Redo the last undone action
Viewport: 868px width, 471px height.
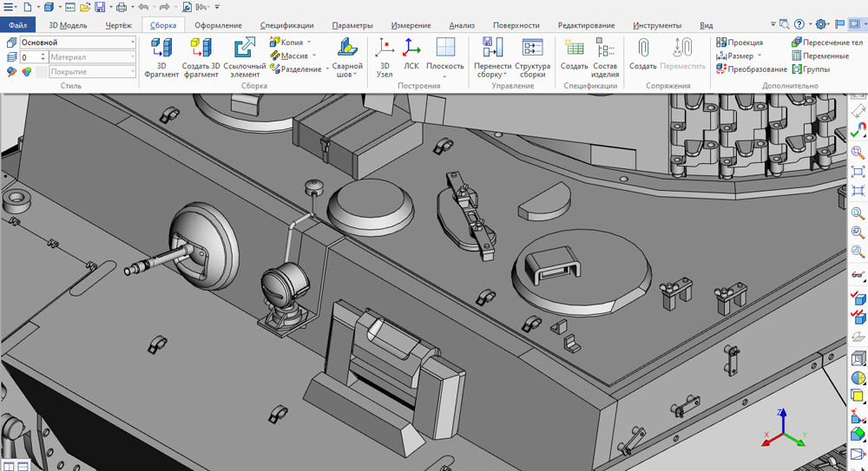[x=164, y=7]
